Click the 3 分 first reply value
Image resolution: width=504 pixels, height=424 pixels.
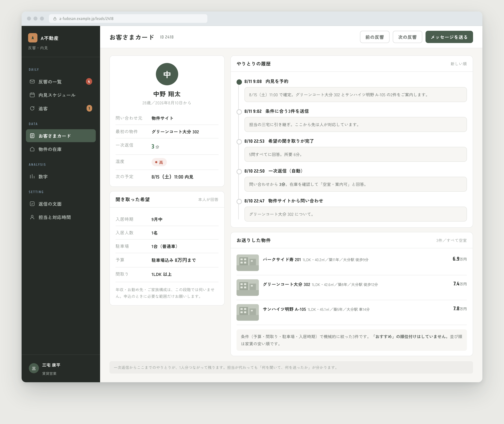pyautogui.click(x=155, y=146)
